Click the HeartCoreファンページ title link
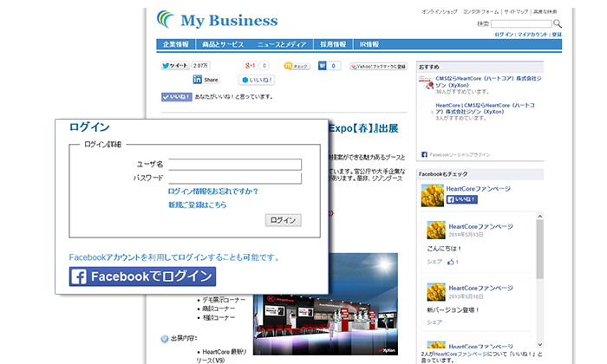The height and width of the screenshot is (364, 607). pos(478,189)
